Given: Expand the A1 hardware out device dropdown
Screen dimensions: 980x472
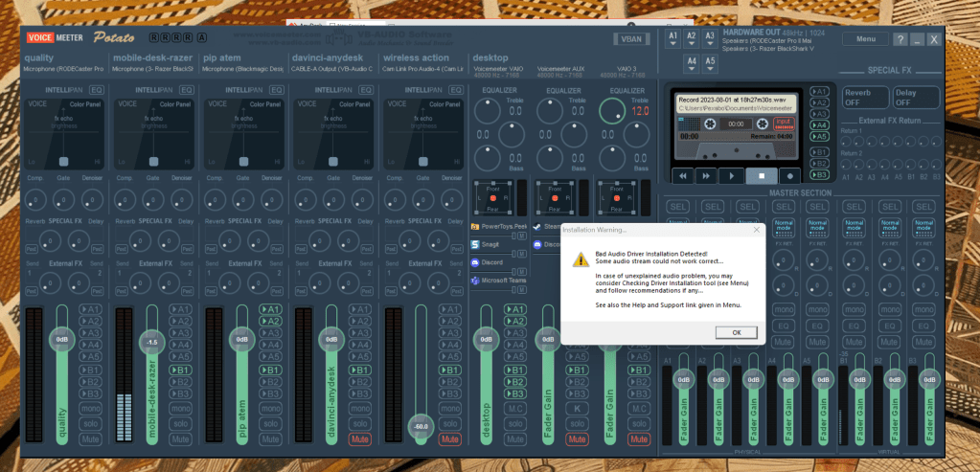Looking at the screenshot, I should [x=672, y=38].
